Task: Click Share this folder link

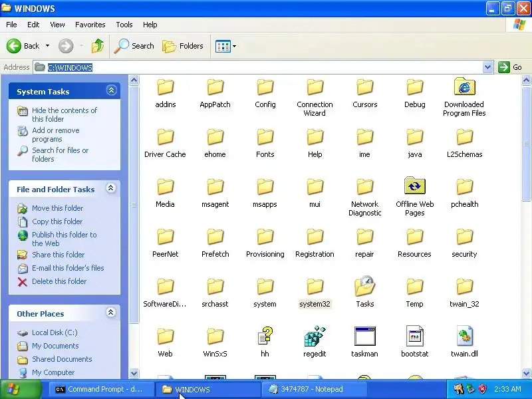Action: coord(58,255)
